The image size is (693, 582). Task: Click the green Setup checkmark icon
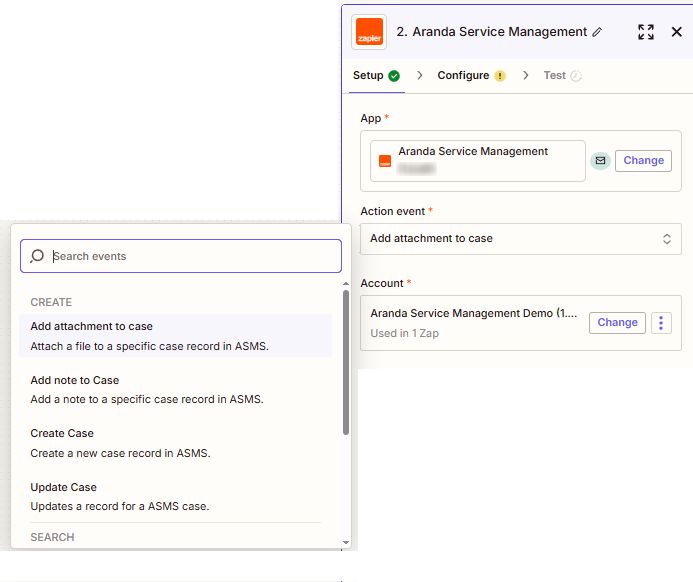pyautogui.click(x=394, y=76)
